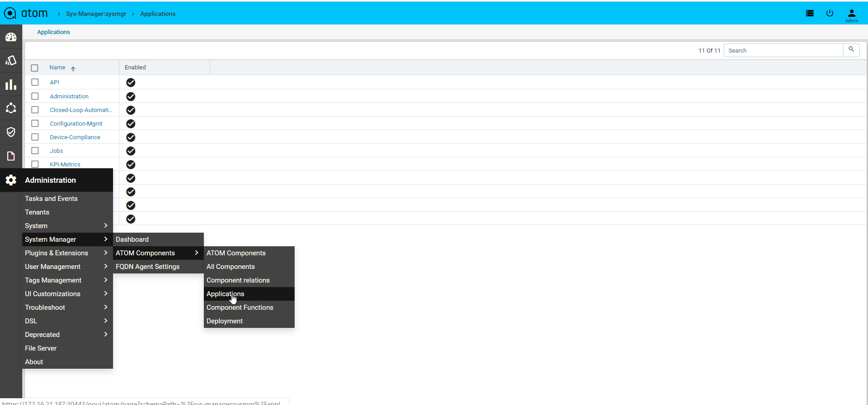868x405 pixels.
Task: Click the enabled checkmark for API
Action: click(x=131, y=83)
